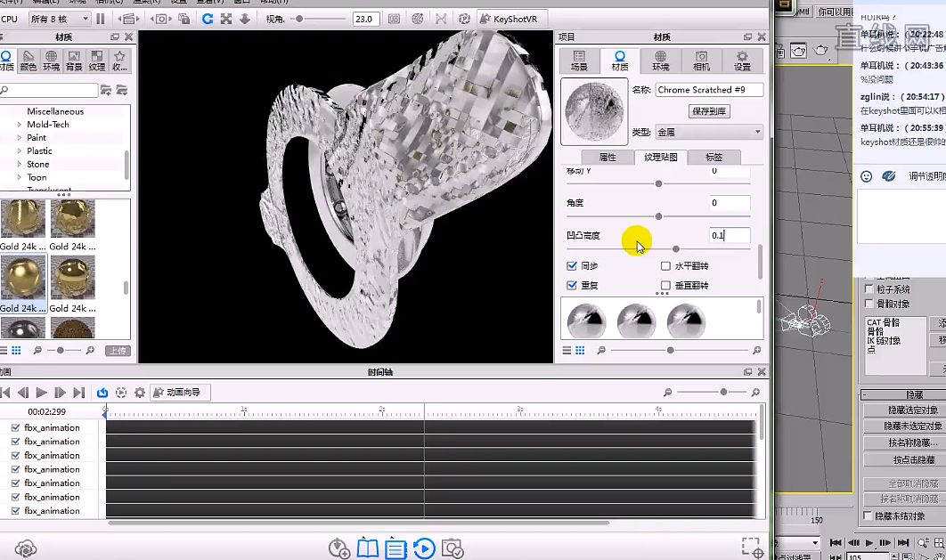Viewport: 946px width, 560px height.
Task: Jump to timeline start with skip-back button
Action: point(5,393)
